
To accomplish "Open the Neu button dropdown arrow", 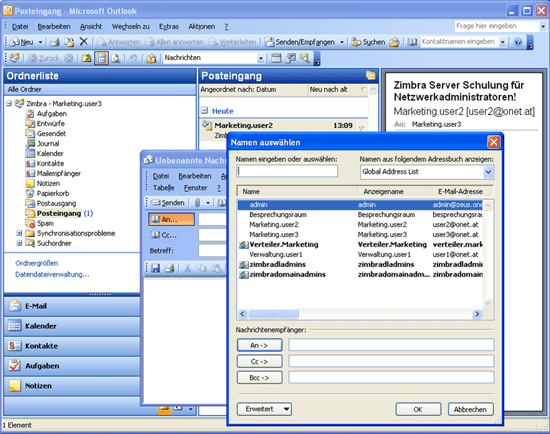I will [40, 42].
